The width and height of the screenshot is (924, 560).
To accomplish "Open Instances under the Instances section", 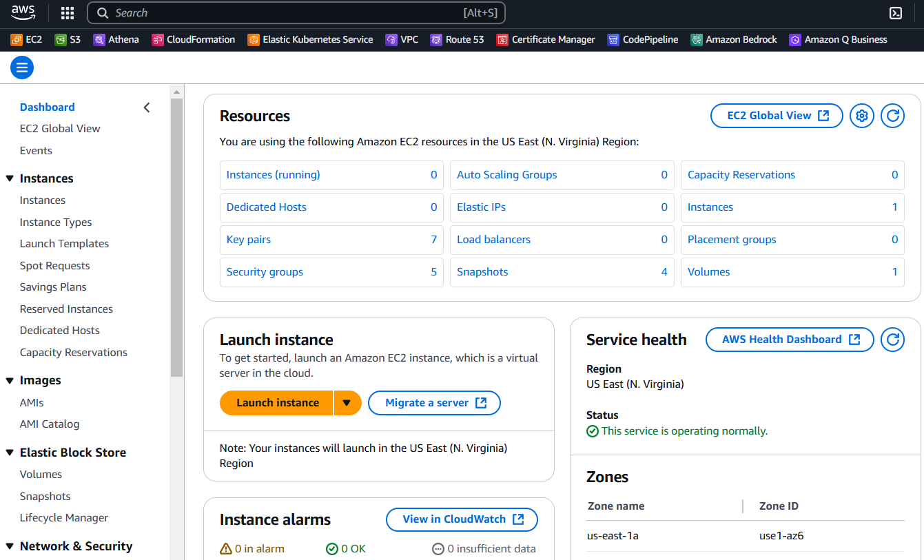I will (43, 200).
